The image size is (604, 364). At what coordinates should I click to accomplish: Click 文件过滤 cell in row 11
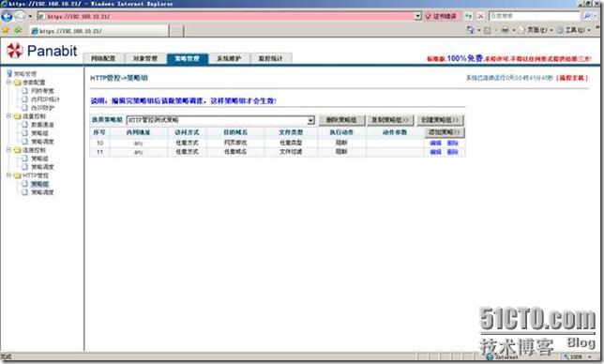pyautogui.click(x=291, y=152)
